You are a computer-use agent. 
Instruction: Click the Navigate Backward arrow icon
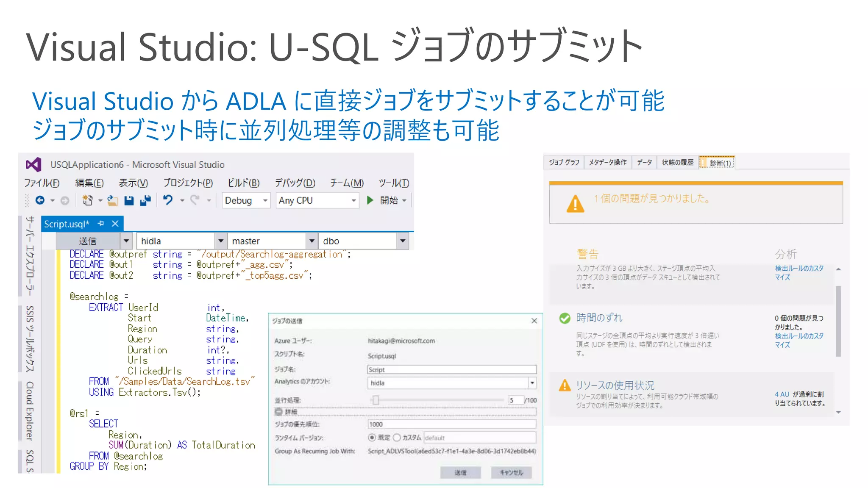pos(40,200)
